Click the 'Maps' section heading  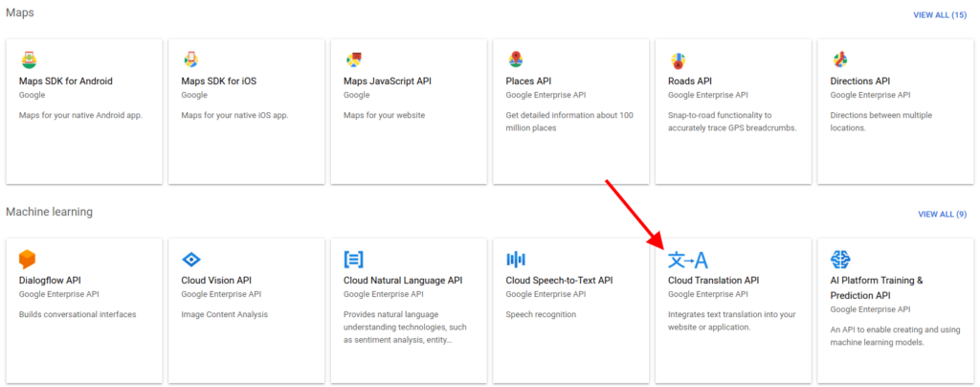[20, 12]
